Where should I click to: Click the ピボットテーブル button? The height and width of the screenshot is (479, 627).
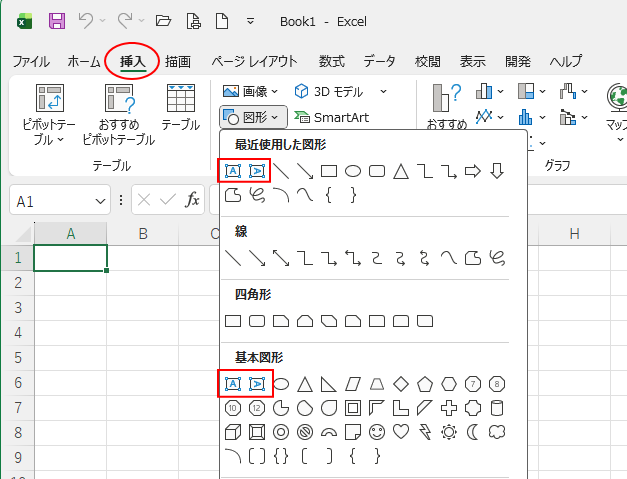[49, 114]
